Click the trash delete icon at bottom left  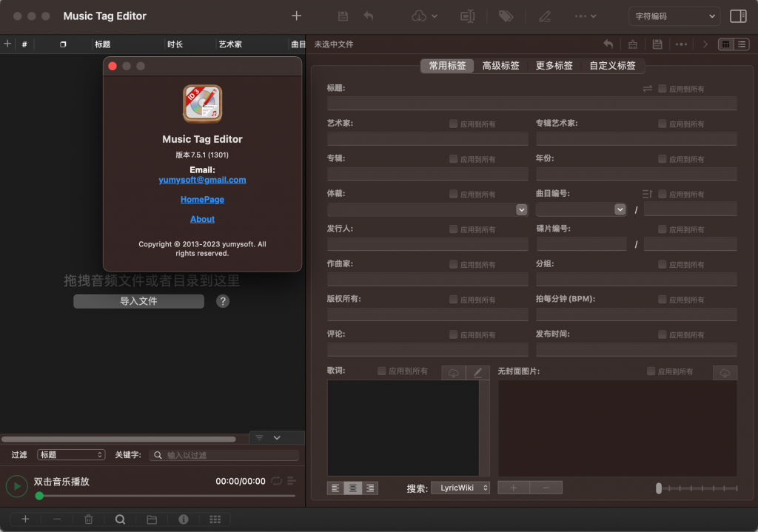coord(89,519)
